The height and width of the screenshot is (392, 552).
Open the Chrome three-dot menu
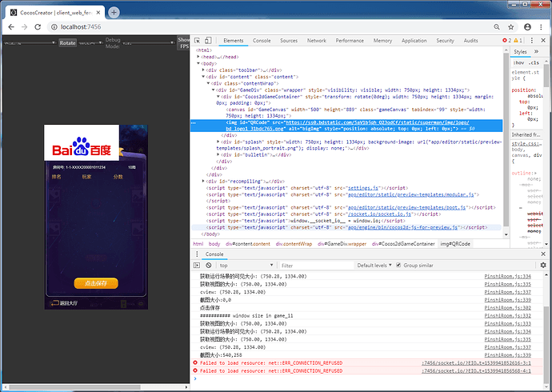(x=541, y=26)
